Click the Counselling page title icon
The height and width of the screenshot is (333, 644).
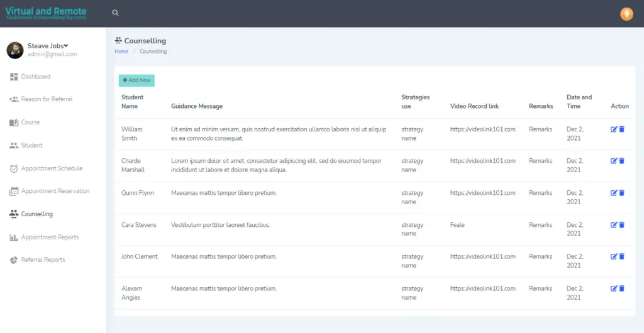coord(118,41)
